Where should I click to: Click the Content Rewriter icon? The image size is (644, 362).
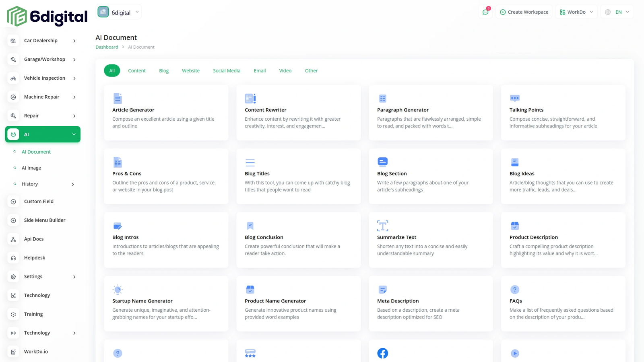250,98
